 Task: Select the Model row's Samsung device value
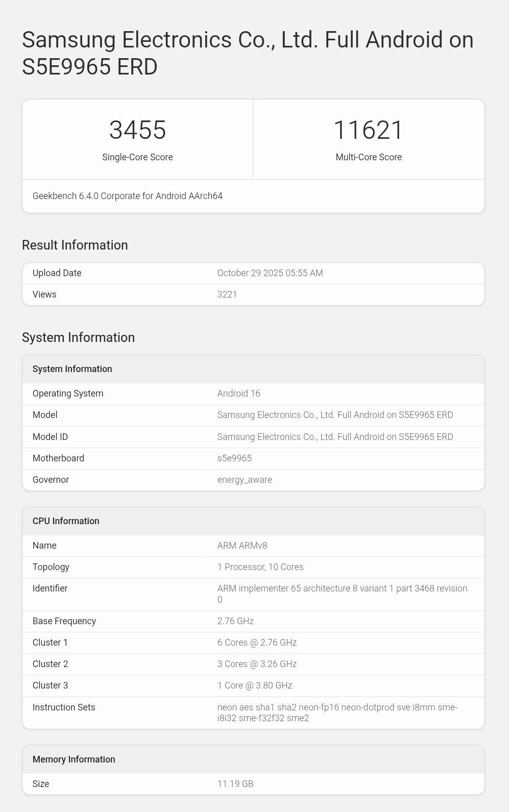click(335, 415)
